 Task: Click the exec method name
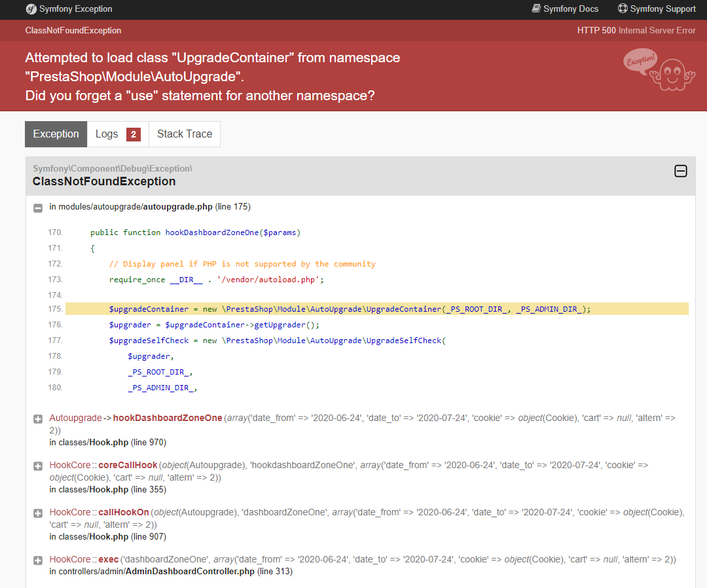pyautogui.click(x=109, y=559)
